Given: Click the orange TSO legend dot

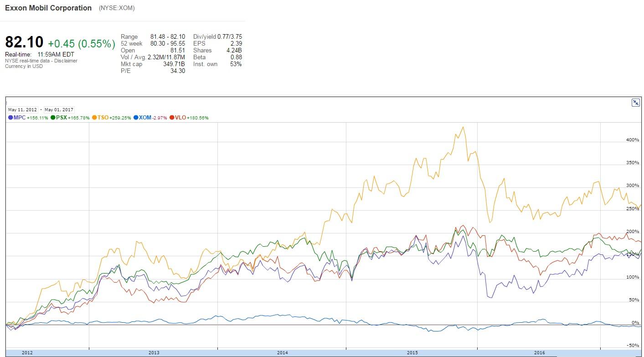Looking at the screenshot, I should (94, 118).
